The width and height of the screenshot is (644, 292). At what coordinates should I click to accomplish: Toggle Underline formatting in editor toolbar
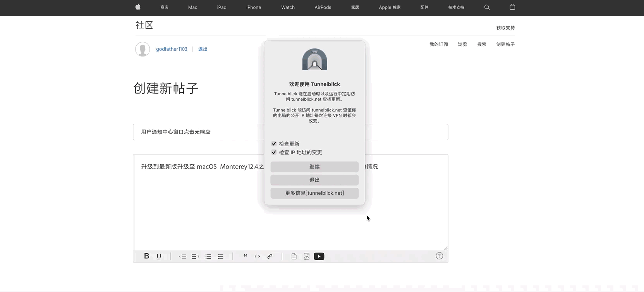point(159,256)
